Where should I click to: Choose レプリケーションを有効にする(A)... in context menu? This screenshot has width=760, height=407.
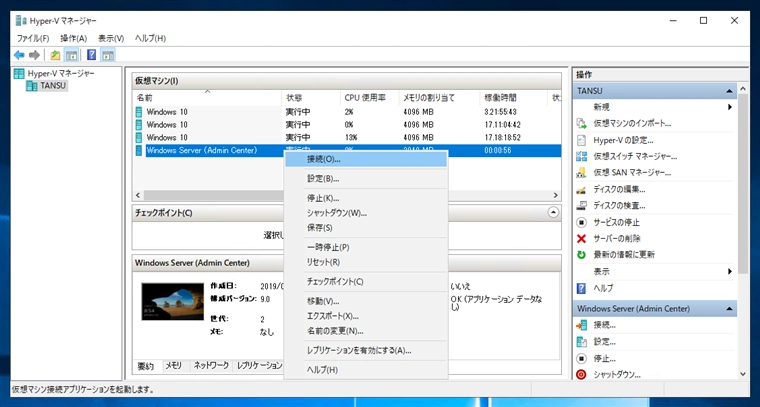(x=366, y=350)
